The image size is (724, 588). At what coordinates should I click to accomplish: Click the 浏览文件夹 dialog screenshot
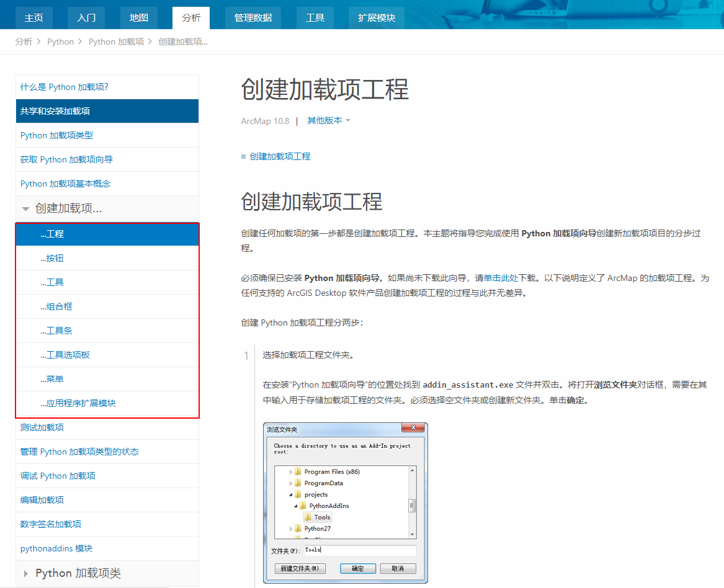click(345, 504)
